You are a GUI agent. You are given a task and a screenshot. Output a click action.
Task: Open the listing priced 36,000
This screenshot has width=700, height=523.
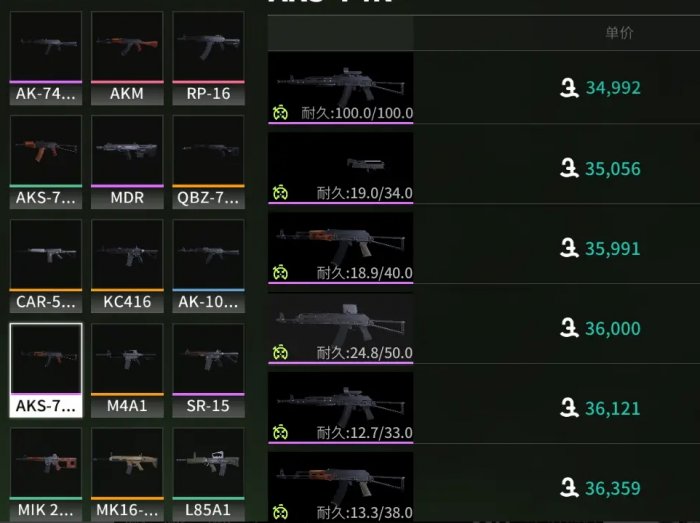484,328
